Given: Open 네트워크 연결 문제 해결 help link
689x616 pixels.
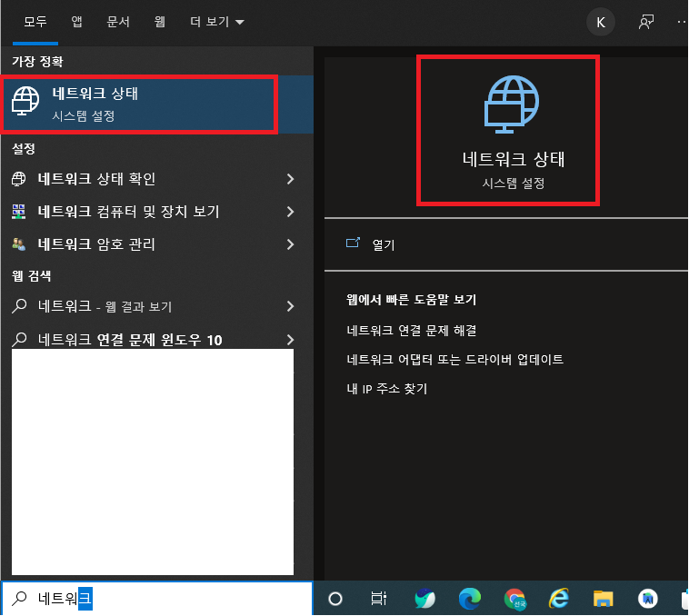Looking at the screenshot, I should [411, 330].
